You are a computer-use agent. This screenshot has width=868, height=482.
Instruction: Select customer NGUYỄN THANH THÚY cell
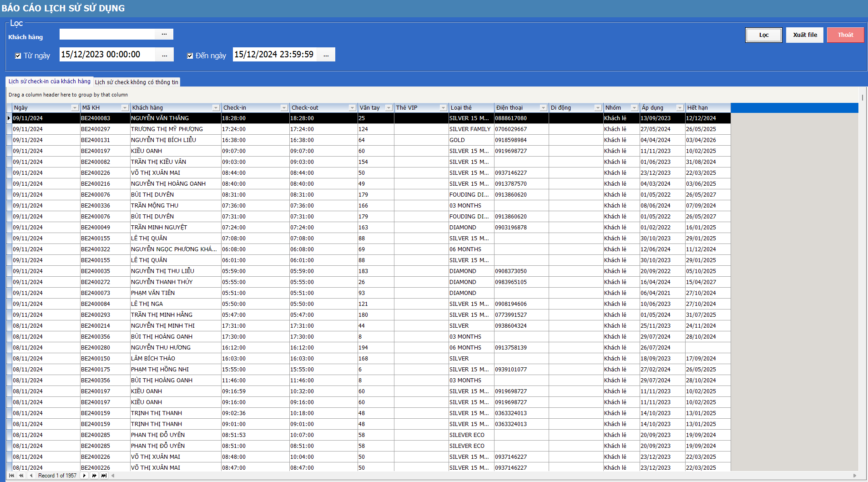[176, 282]
